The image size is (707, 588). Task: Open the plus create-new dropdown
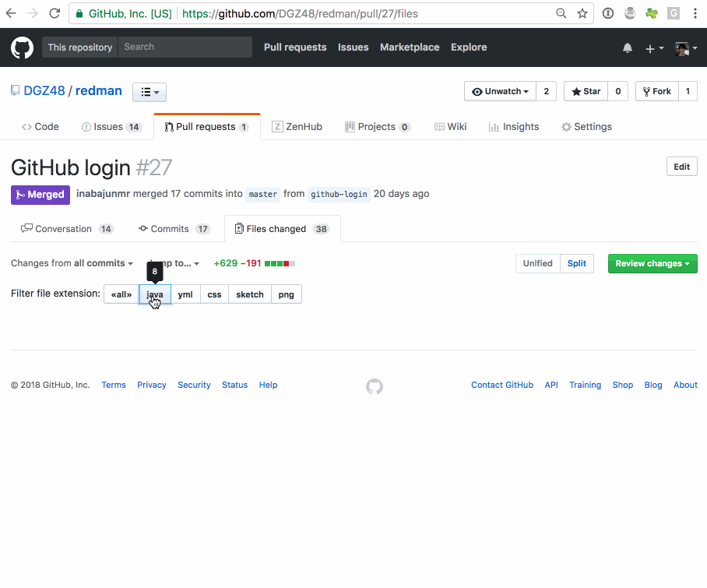point(654,48)
